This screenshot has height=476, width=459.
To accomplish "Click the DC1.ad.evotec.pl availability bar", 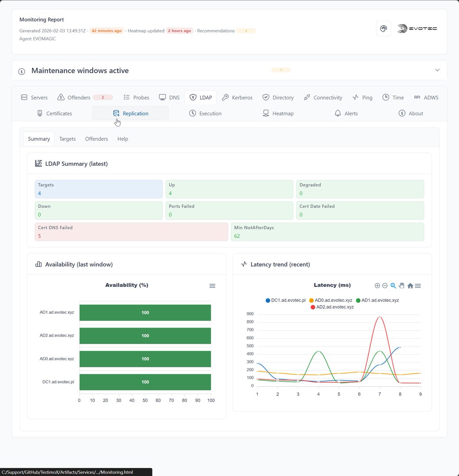I will (145, 382).
